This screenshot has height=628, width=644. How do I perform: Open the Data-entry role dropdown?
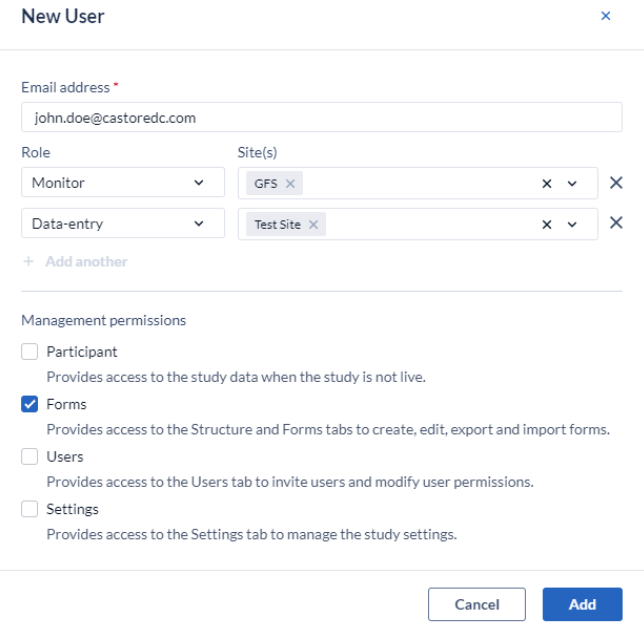pyautogui.click(x=123, y=223)
